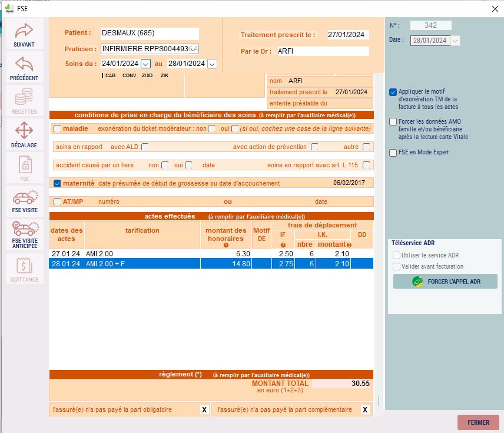The image size is (504, 433).
Task: Click the CAB label
Action: pyautogui.click(x=110, y=75)
